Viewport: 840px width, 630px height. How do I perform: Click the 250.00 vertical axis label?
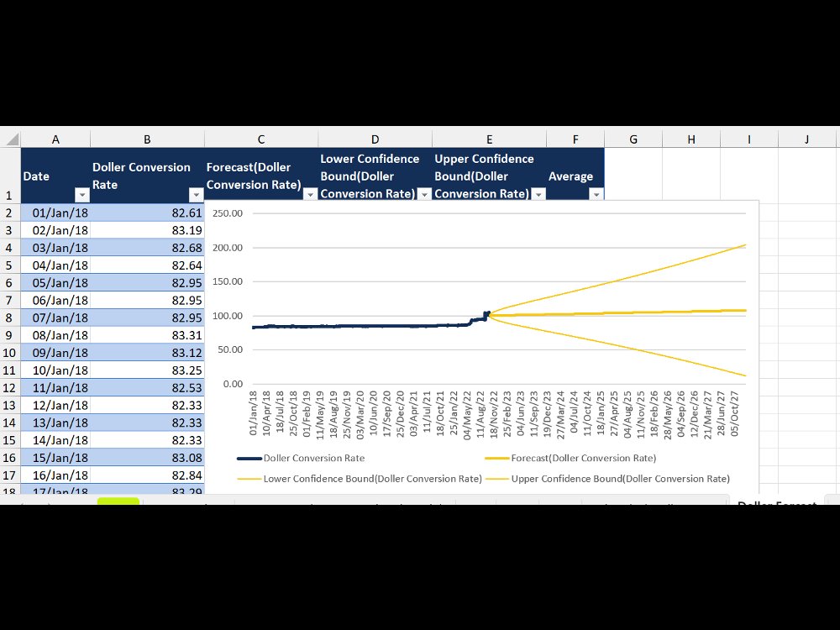click(228, 213)
